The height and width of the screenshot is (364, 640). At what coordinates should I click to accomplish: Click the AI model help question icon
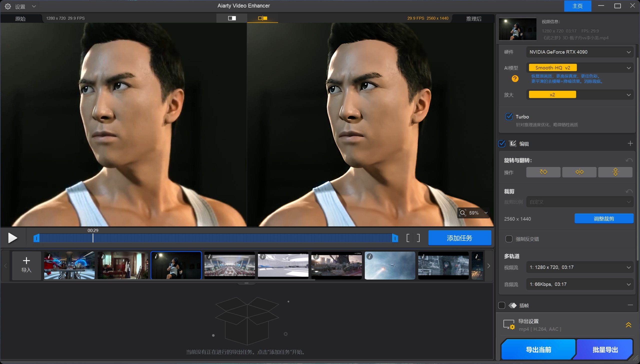click(x=515, y=79)
